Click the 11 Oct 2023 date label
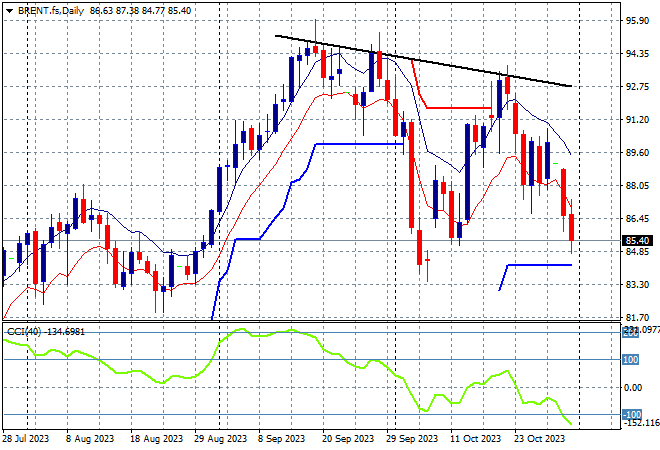The height and width of the screenshot is (450, 660). pos(475,439)
